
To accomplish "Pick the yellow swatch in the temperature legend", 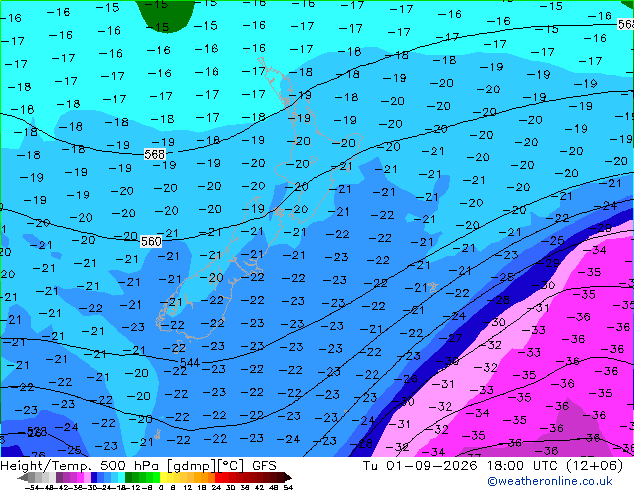I will [x=163, y=478].
